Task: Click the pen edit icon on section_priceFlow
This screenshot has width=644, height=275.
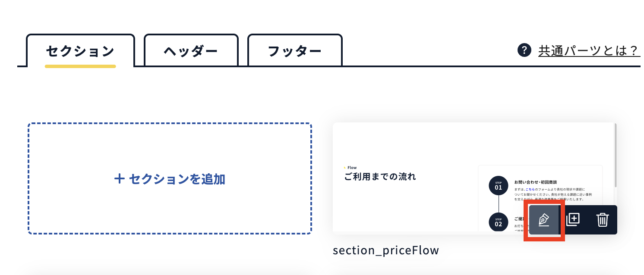Action: pyautogui.click(x=544, y=220)
